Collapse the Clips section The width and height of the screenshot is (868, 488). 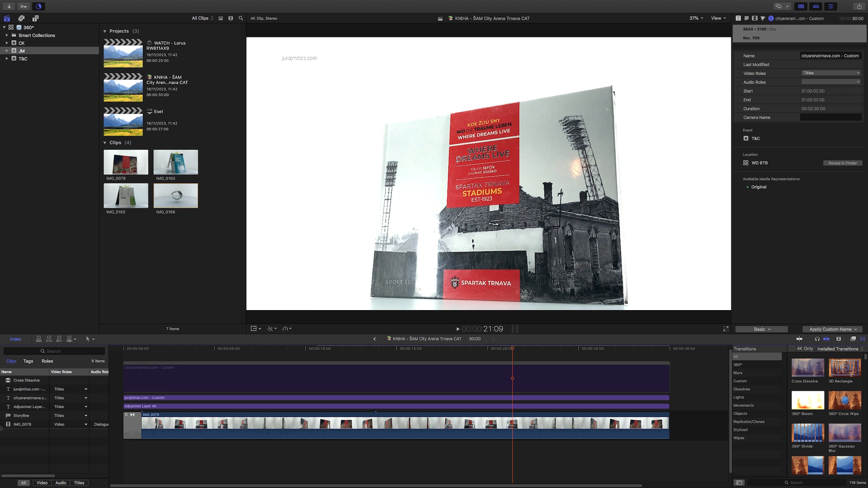pyautogui.click(x=105, y=143)
